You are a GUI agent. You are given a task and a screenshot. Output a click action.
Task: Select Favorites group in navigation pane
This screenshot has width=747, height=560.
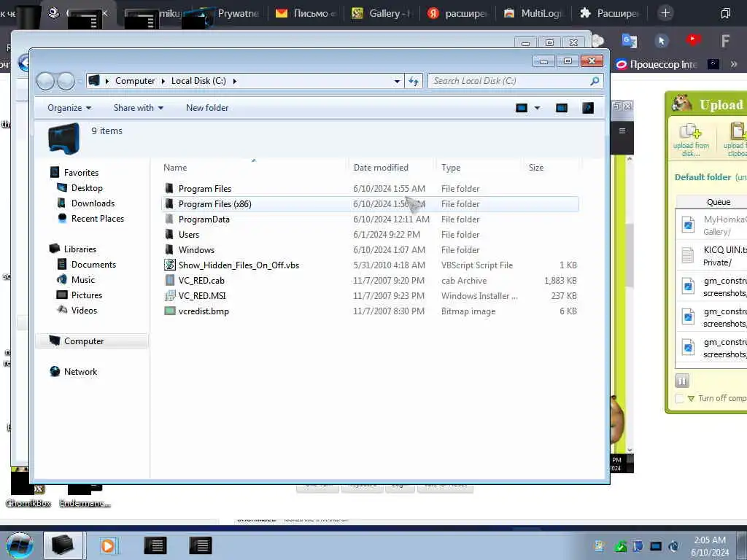pyautogui.click(x=81, y=172)
